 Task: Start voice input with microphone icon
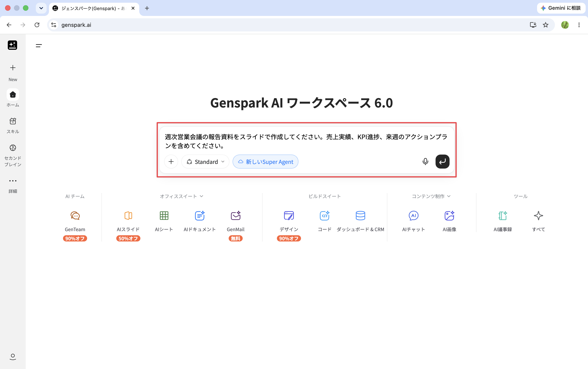coord(425,162)
